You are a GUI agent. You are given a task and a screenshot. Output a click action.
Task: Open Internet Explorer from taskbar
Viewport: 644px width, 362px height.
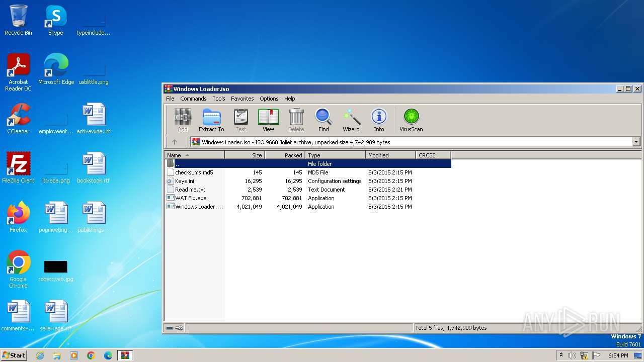point(40,355)
